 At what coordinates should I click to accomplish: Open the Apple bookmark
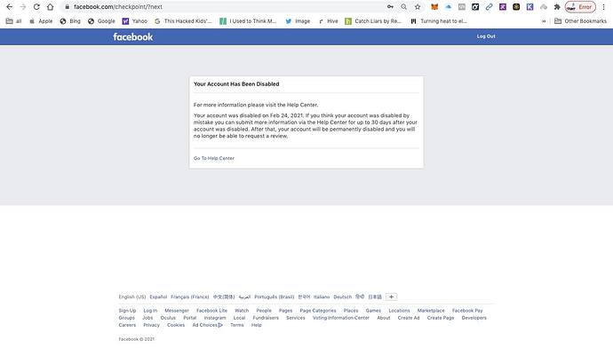(41, 21)
